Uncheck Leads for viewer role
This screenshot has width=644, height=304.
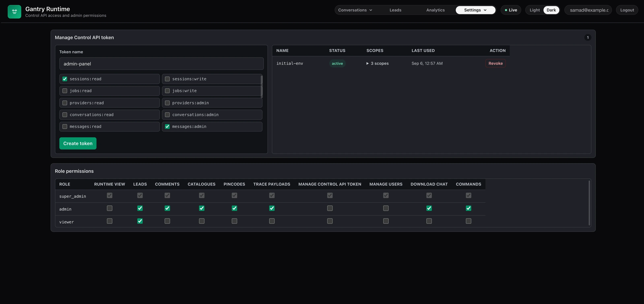(140, 221)
